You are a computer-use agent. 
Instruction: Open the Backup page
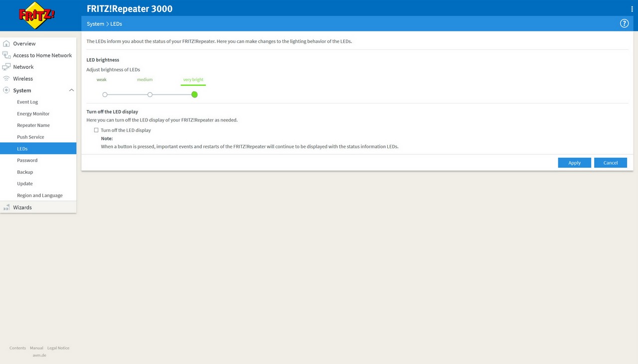click(38, 172)
